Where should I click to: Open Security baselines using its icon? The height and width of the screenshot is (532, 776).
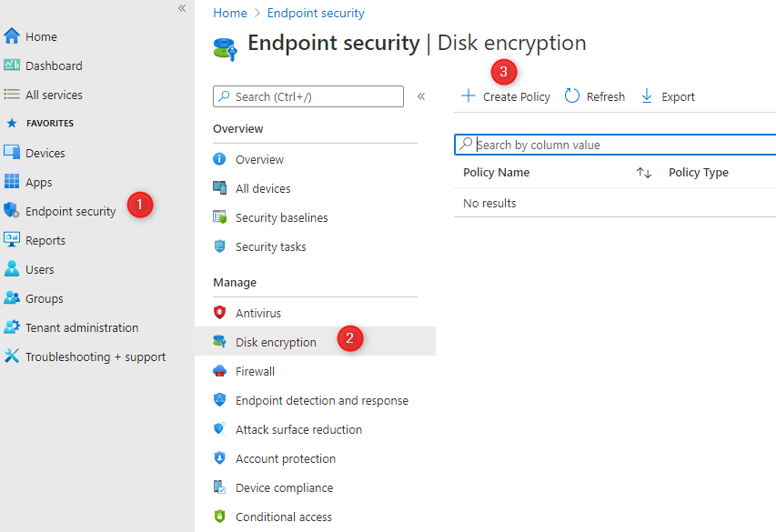pyautogui.click(x=219, y=217)
